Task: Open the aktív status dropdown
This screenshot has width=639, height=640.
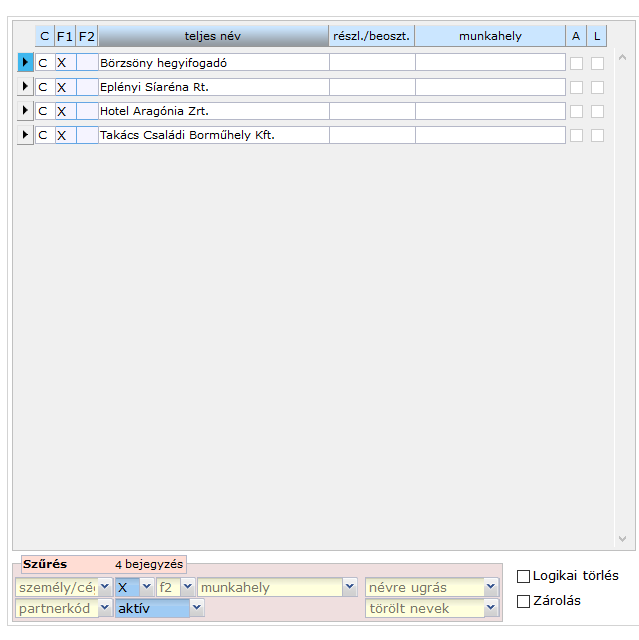Action: tap(197, 609)
